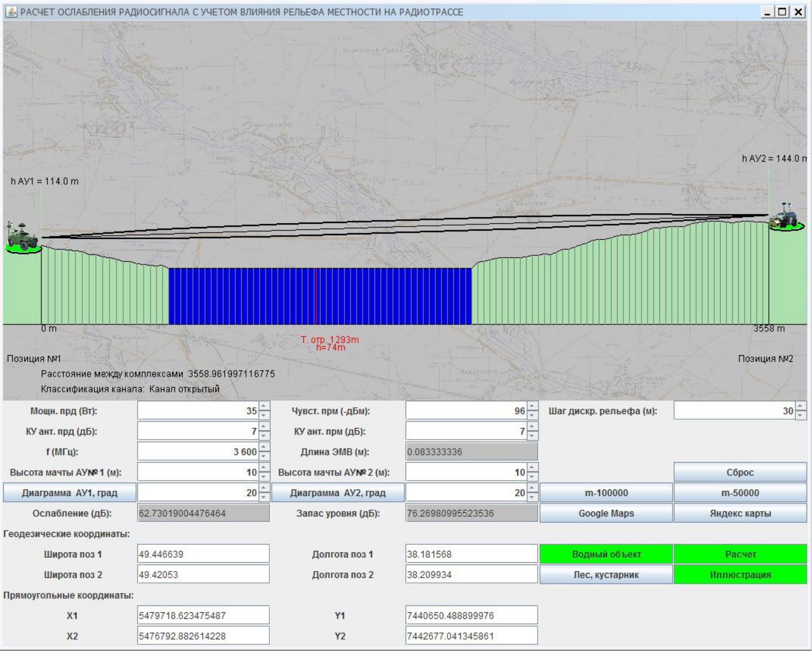This screenshot has height=651, width=812.
Task: Decrease frequency f (МГц) with the down spinner arrow
Action: point(264,457)
